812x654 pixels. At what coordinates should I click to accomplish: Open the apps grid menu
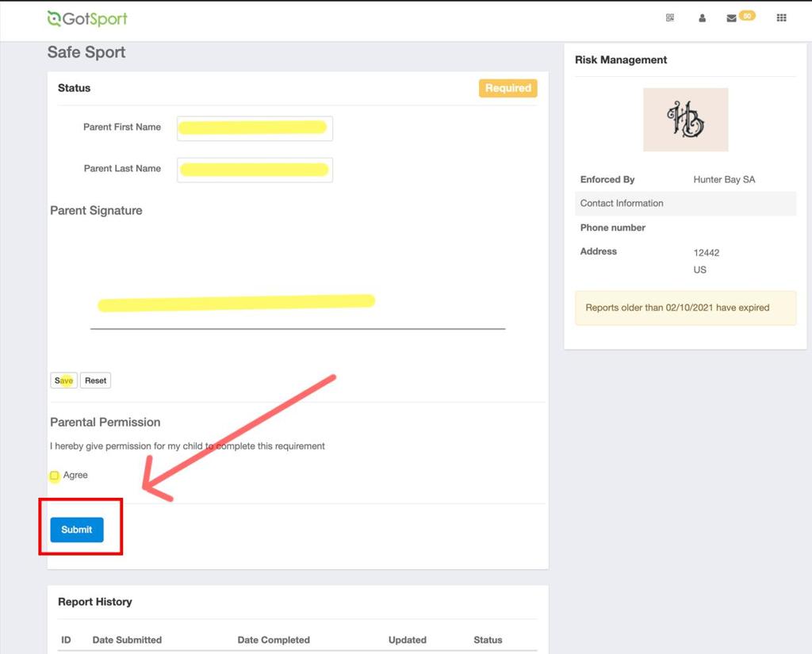click(x=781, y=18)
